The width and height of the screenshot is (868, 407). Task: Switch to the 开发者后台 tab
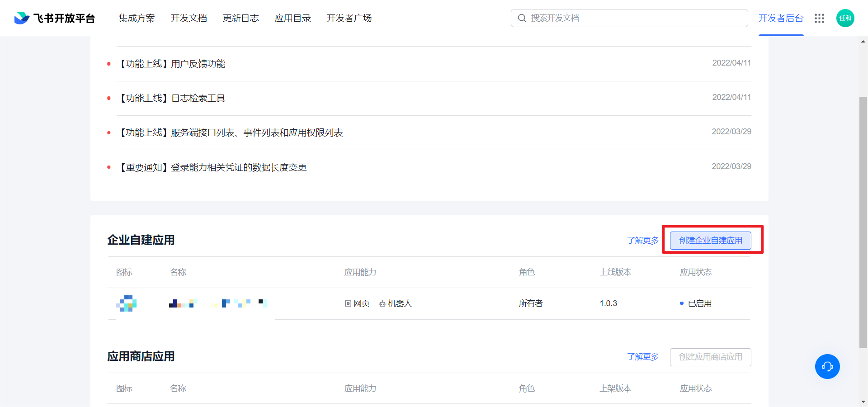[781, 19]
